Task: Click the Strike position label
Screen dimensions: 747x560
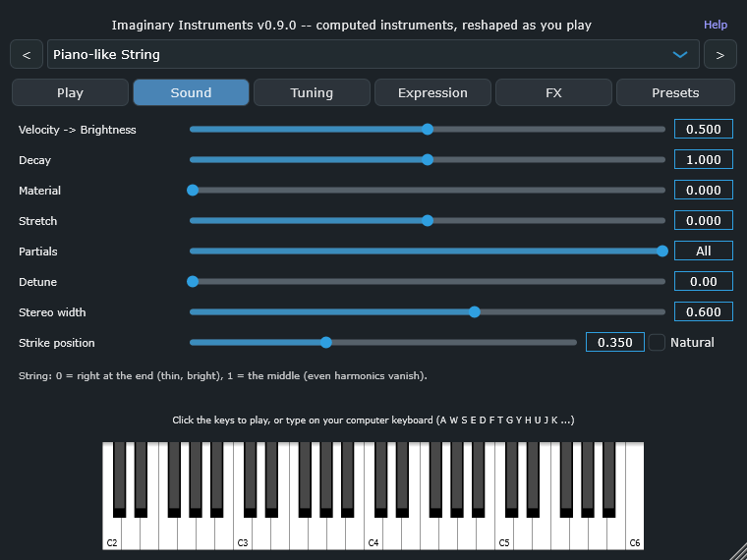Action: (57, 343)
